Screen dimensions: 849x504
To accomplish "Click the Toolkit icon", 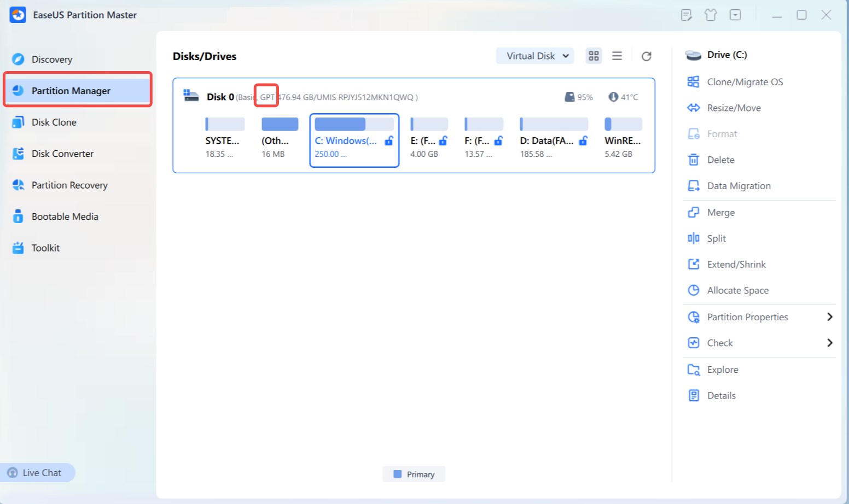I will [18, 248].
